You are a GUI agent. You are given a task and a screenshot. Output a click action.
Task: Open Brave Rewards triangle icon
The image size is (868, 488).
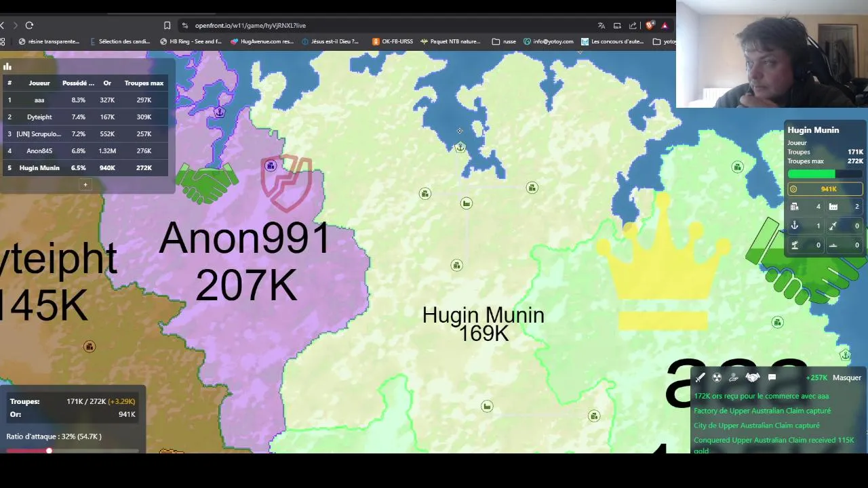665,25
